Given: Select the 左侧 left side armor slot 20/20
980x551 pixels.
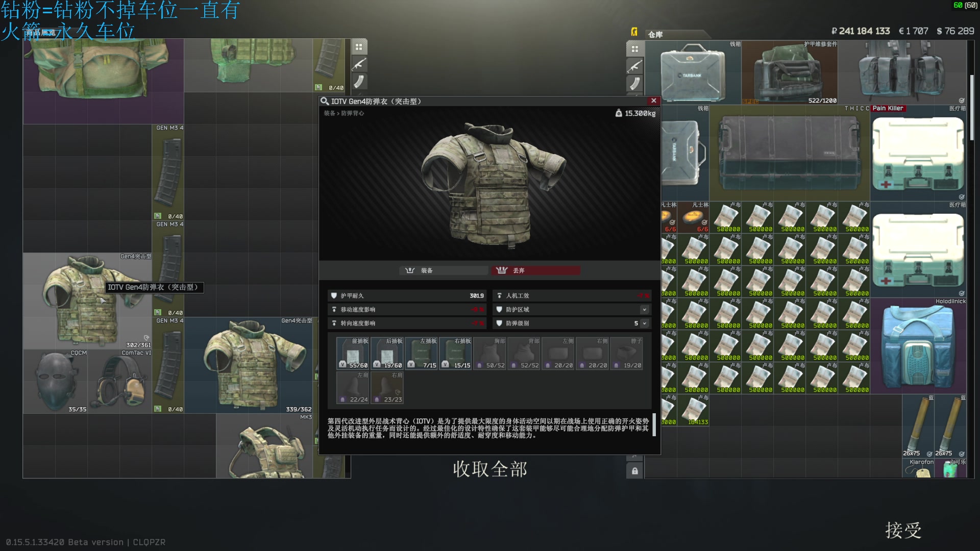Looking at the screenshot, I should (x=558, y=353).
